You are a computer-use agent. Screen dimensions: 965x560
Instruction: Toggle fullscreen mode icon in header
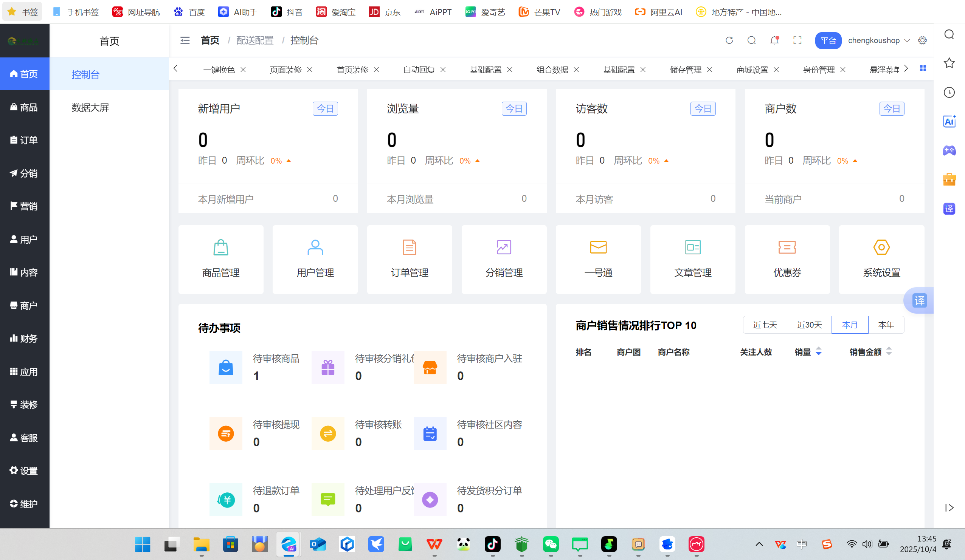(797, 40)
